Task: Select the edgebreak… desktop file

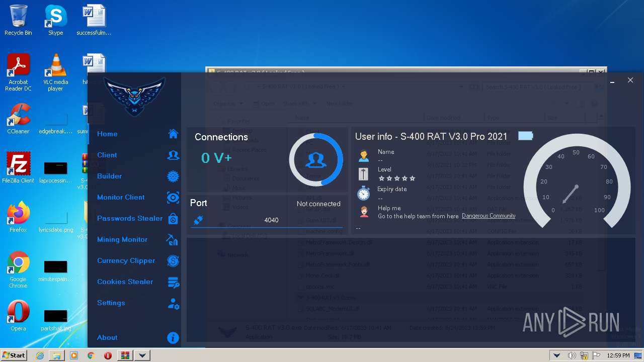Action: (55, 123)
